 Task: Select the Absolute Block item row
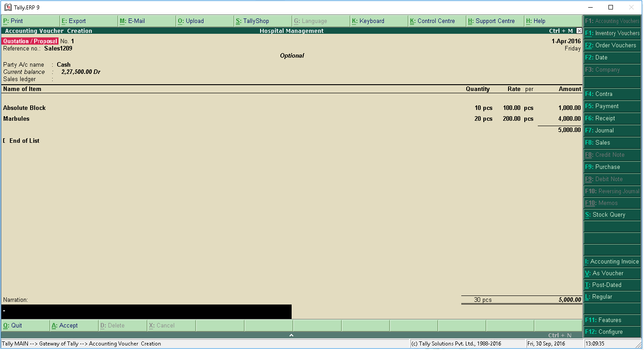pyautogui.click(x=292, y=108)
